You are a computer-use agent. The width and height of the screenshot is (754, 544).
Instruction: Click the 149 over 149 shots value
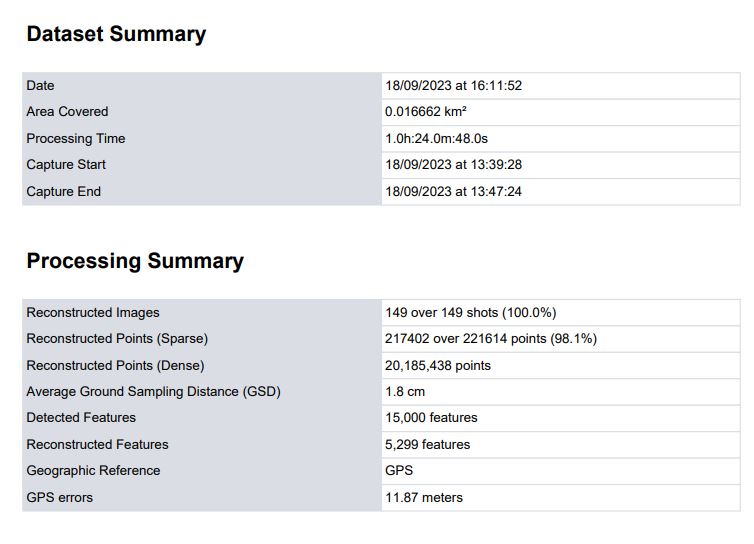point(470,313)
